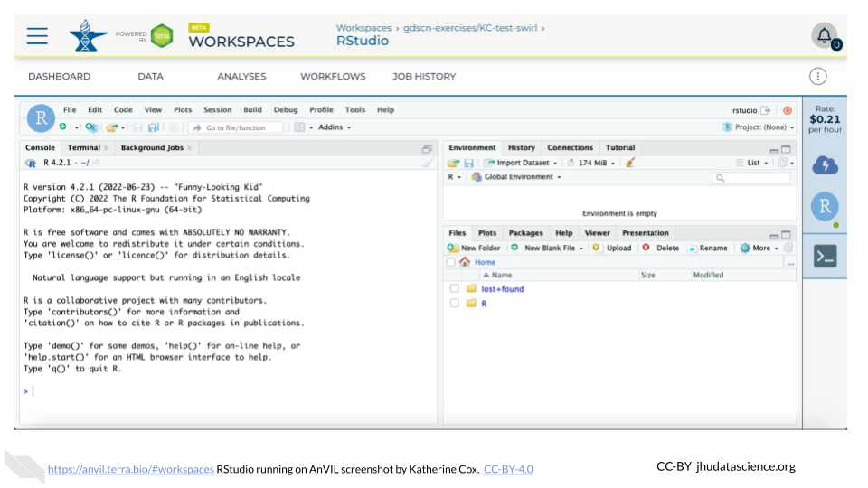The width and height of the screenshot is (868, 488).
Task: Open the Terra hamburger menu
Action: [x=37, y=36]
